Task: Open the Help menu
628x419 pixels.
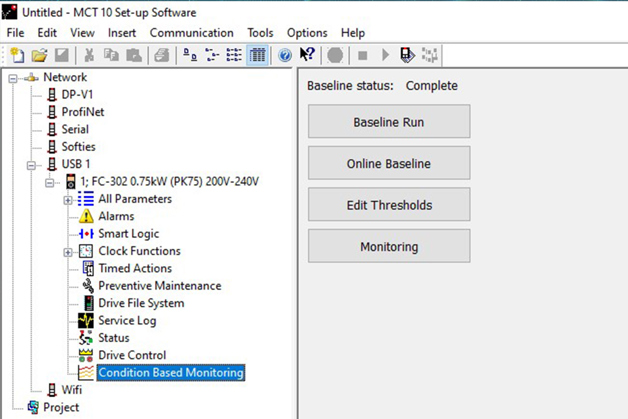Action: coord(353,33)
